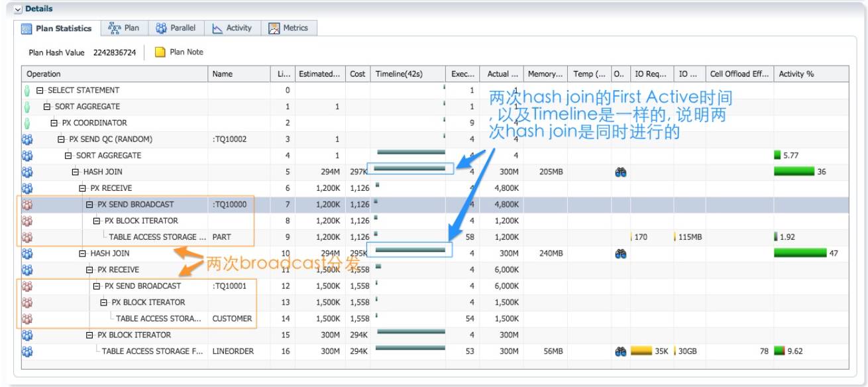Click the 56MB memory value
This screenshot has width=868, height=387.
[x=553, y=351]
